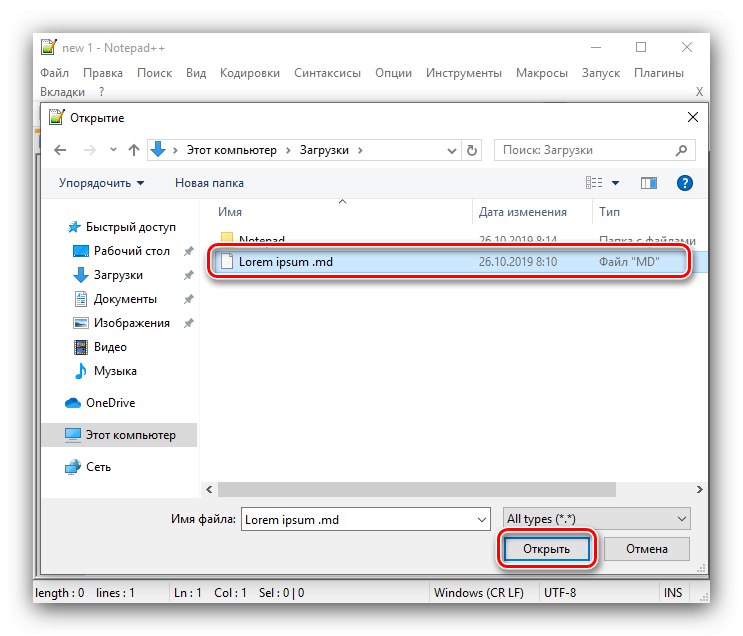The height and width of the screenshot is (636, 743).
Task: Expand chevron after Загрузки in path
Action: point(360,150)
